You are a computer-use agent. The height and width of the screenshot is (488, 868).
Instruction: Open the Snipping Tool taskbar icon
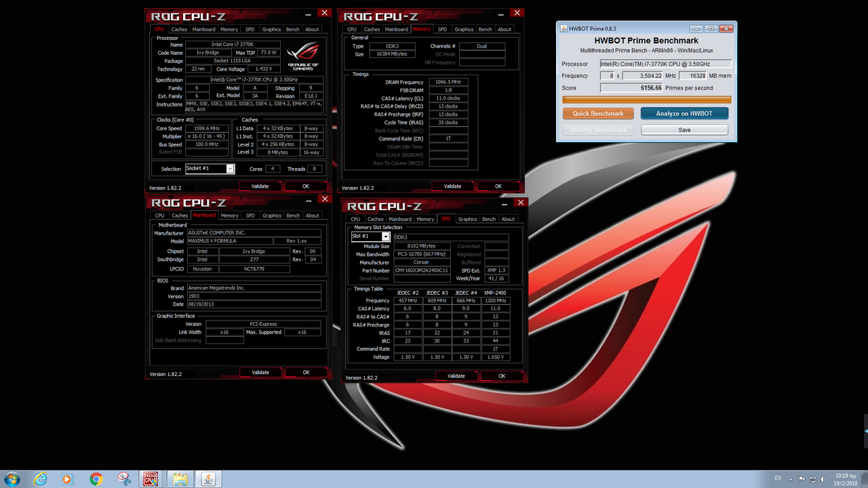[x=124, y=479]
